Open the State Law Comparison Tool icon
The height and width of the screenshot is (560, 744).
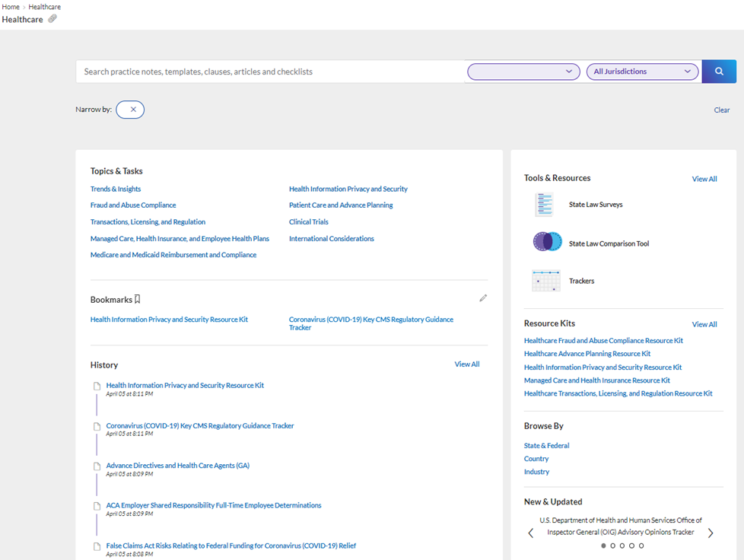click(547, 241)
